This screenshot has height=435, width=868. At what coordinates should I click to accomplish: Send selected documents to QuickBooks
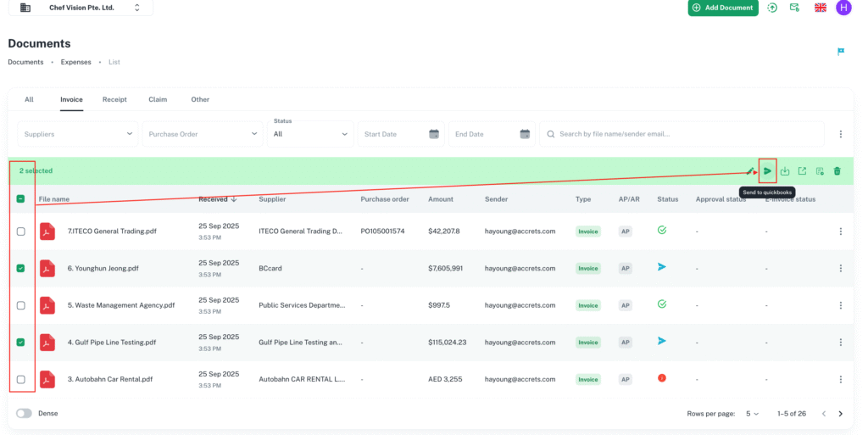pyautogui.click(x=767, y=171)
